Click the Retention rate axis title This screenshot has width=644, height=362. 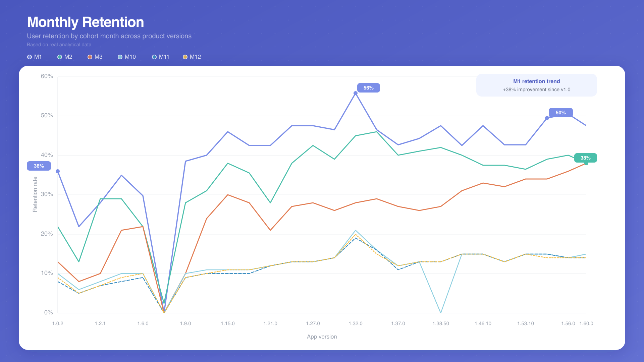pyautogui.click(x=35, y=194)
